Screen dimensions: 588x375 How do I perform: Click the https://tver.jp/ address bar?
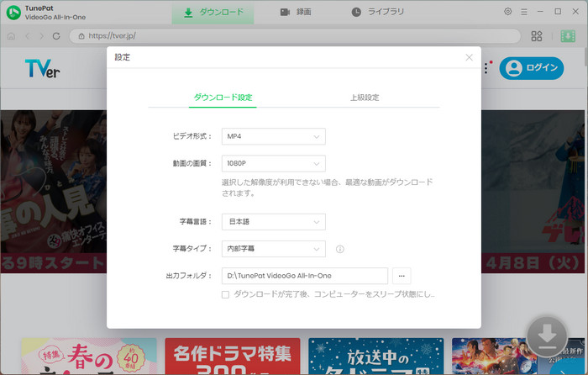pyautogui.click(x=295, y=36)
